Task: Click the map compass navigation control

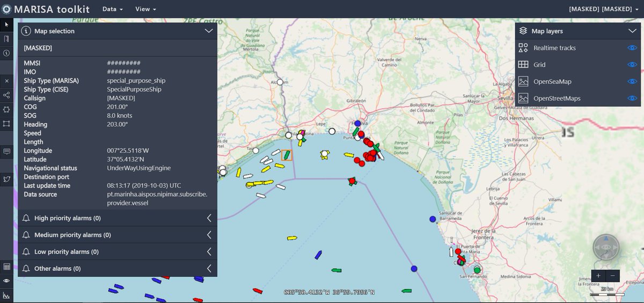Action: pyautogui.click(x=606, y=247)
